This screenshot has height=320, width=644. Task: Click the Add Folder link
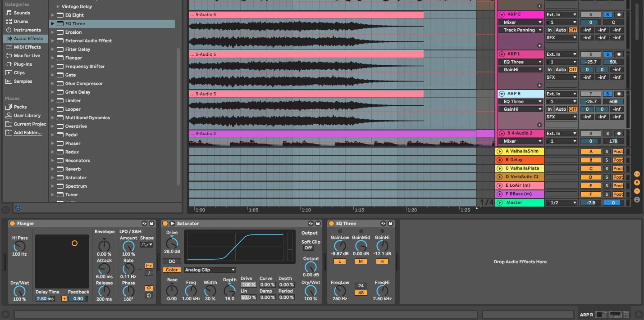pos(27,133)
